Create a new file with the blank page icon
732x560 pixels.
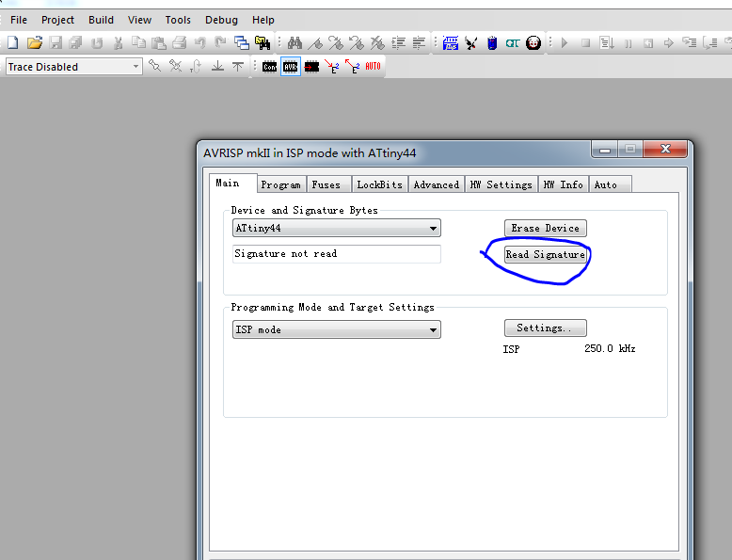[13, 43]
